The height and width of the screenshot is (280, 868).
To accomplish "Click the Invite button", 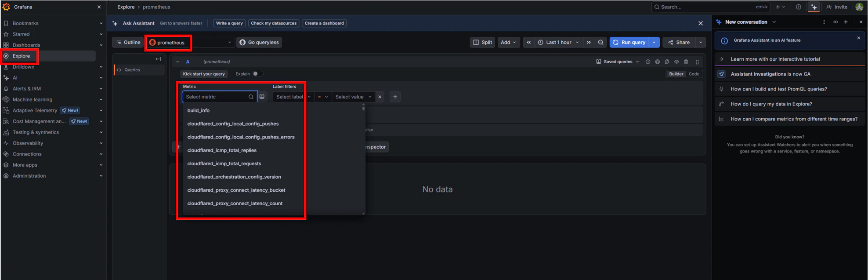I will (837, 7).
